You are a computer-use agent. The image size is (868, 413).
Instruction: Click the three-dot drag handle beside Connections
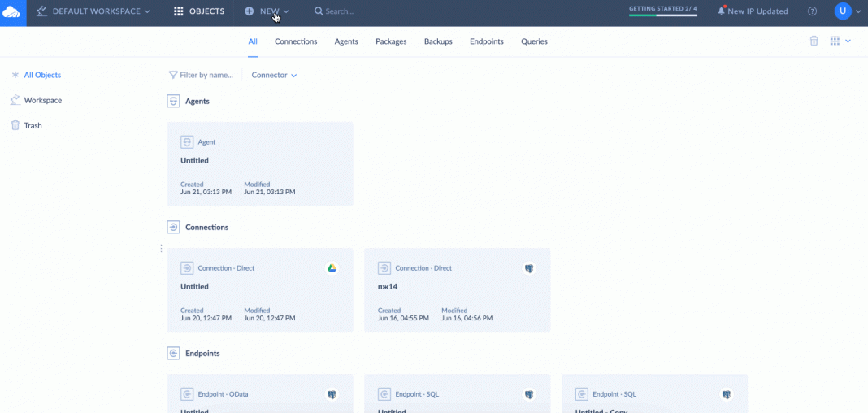click(x=161, y=248)
